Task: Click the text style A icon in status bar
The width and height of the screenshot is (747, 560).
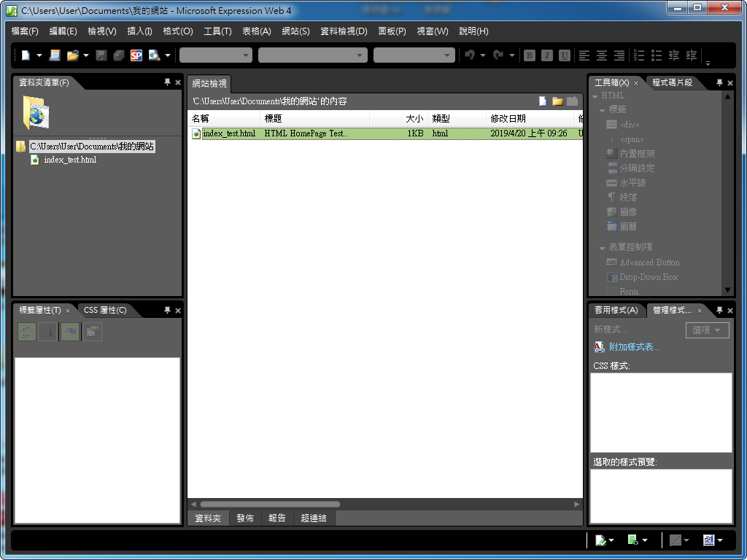Action: 709,540
